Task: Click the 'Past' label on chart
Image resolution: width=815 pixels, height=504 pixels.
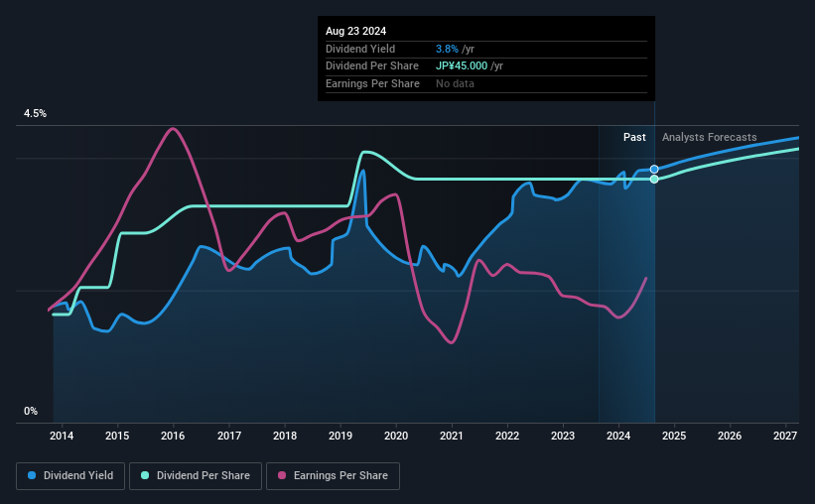Action: point(634,137)
